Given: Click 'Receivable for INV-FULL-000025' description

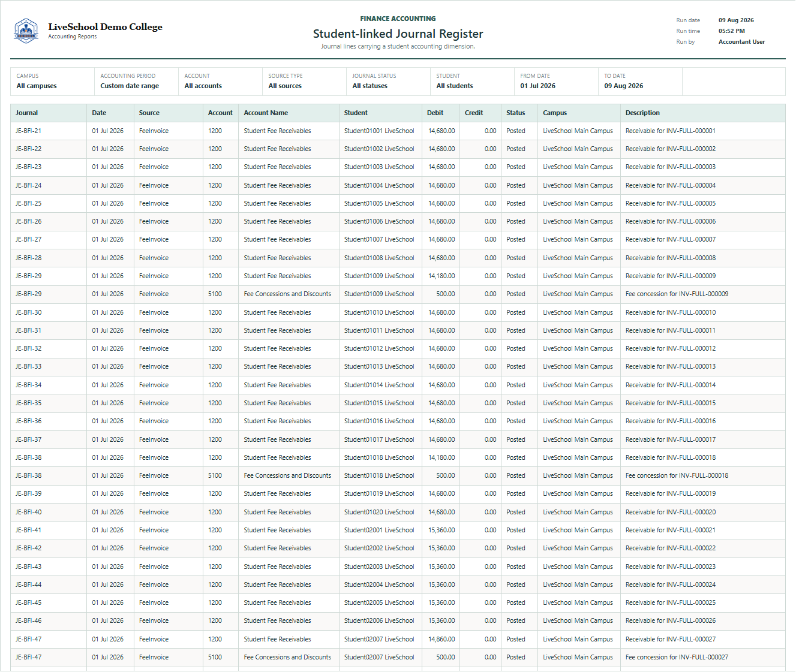Looking at the screenshot, I should pos(671,602).
